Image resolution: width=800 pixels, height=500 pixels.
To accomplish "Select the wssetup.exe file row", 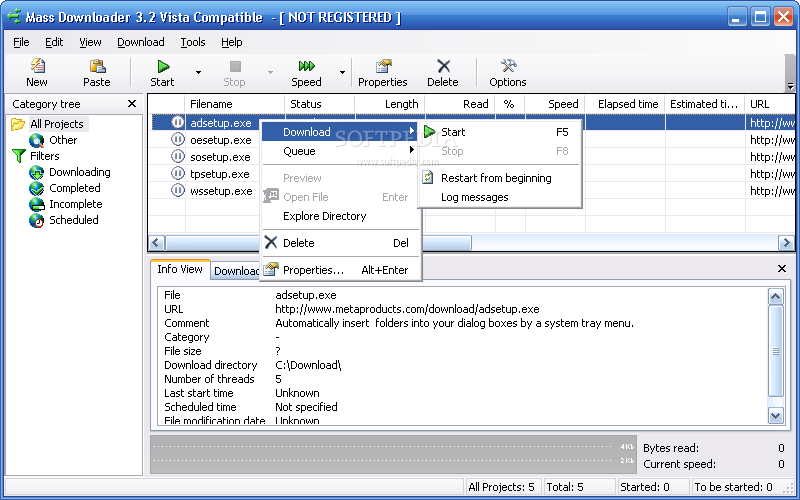I will click(221, 191).
